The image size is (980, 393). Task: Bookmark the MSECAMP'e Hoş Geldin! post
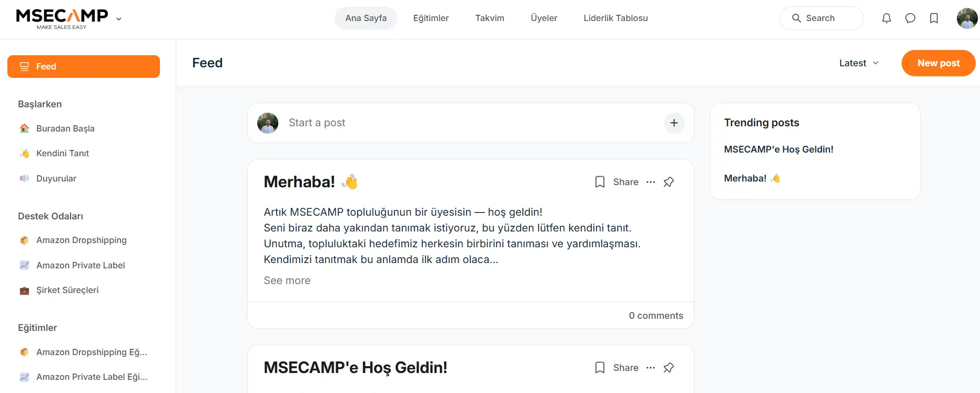pyautogui.click(x=600, y=368)
